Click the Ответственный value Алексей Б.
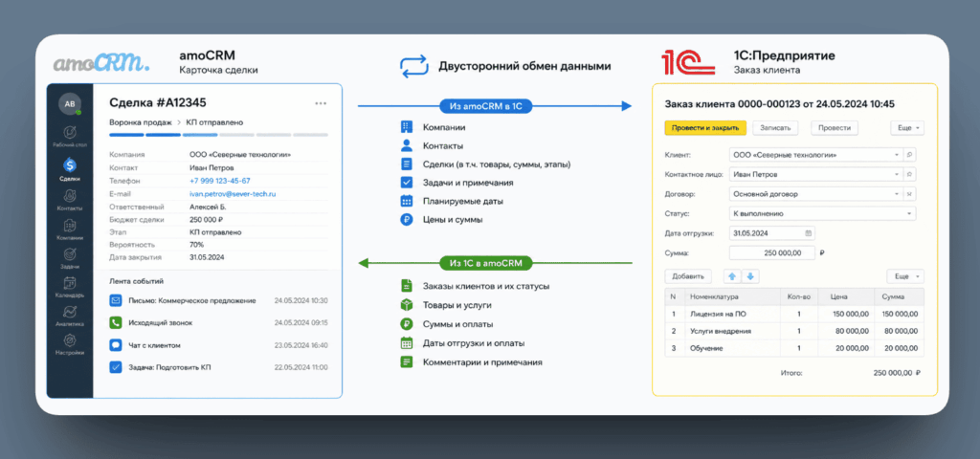Viewport: 980px width, 459px height. 208,207
